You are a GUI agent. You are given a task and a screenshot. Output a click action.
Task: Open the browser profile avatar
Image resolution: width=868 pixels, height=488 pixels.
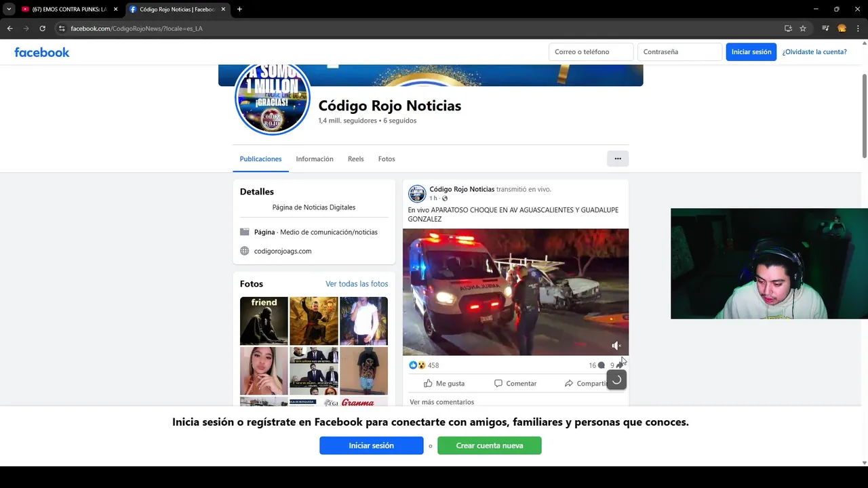[x=842, y=28]
